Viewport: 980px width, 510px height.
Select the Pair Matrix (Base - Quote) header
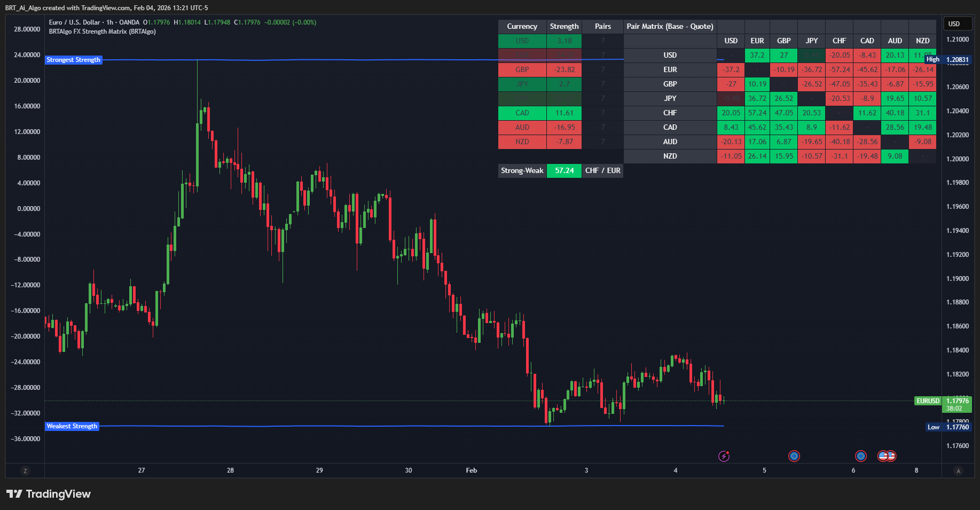point(670,27)
